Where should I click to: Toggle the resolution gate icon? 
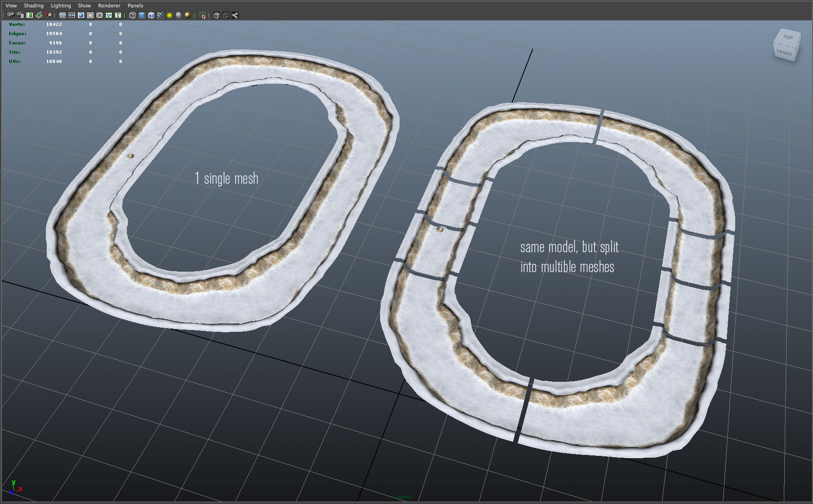pos(81,15)
